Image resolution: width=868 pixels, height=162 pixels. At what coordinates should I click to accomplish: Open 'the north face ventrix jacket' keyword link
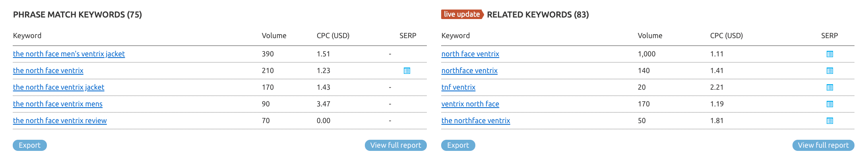click(58, 87)
